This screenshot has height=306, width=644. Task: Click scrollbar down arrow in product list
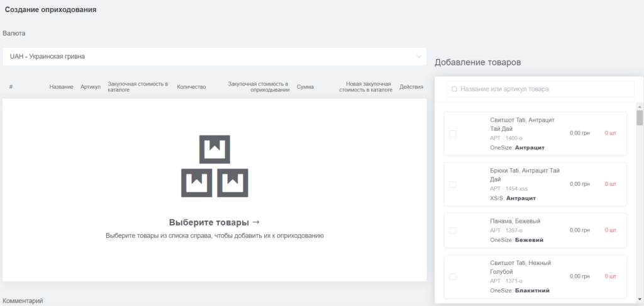coord(640,299)
